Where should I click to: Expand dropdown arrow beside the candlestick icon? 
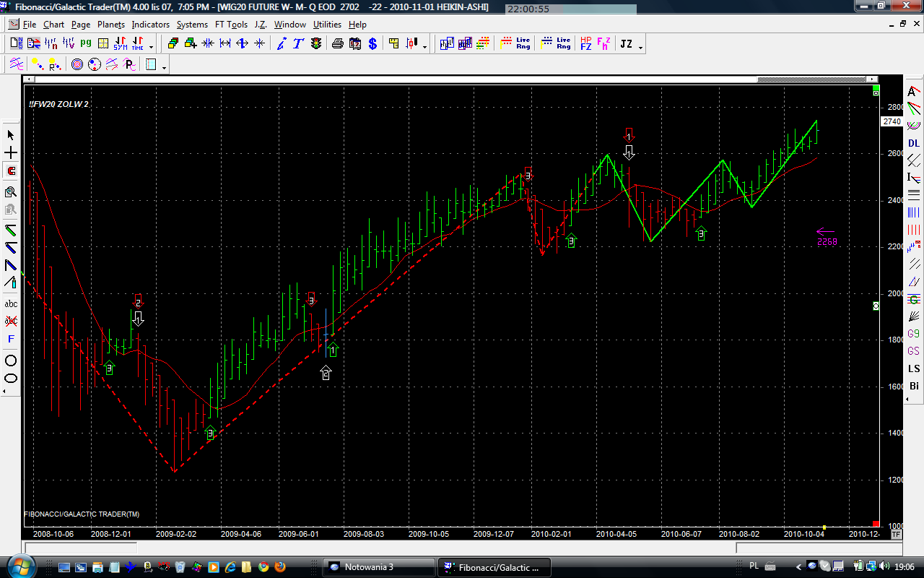click(x=424, y=47)
